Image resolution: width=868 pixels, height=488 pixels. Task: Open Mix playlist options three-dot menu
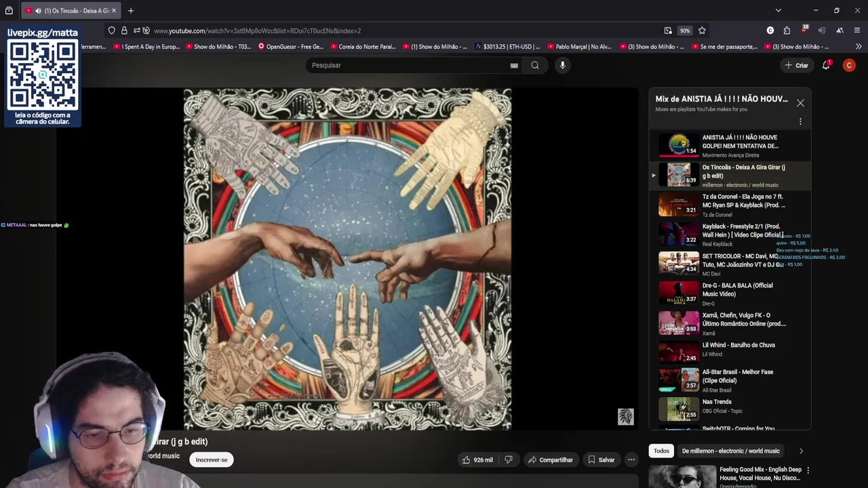pyautogui.click(x=800, y=121)
